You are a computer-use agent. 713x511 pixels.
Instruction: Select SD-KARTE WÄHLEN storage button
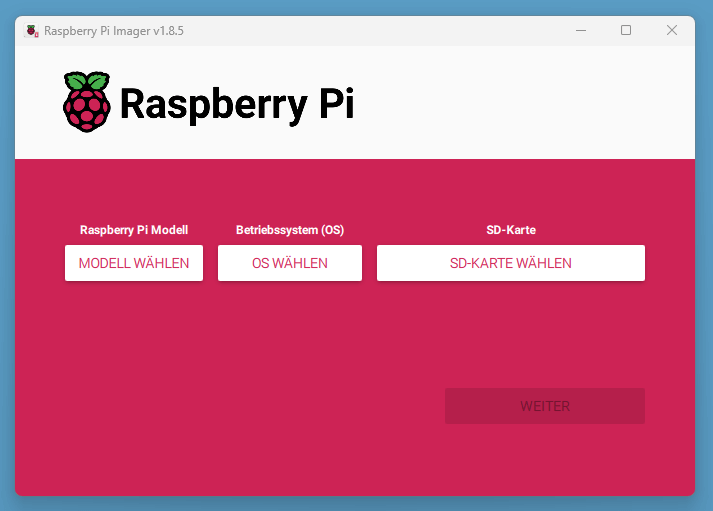click(x=511, y=263)
